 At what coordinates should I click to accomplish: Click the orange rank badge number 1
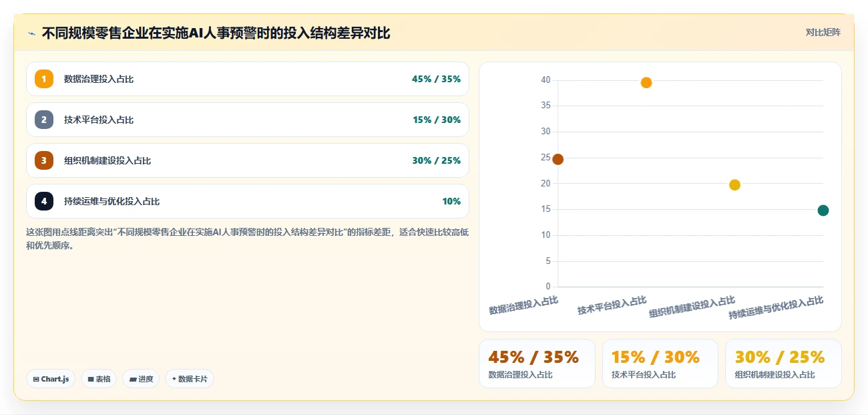[44, 79]
